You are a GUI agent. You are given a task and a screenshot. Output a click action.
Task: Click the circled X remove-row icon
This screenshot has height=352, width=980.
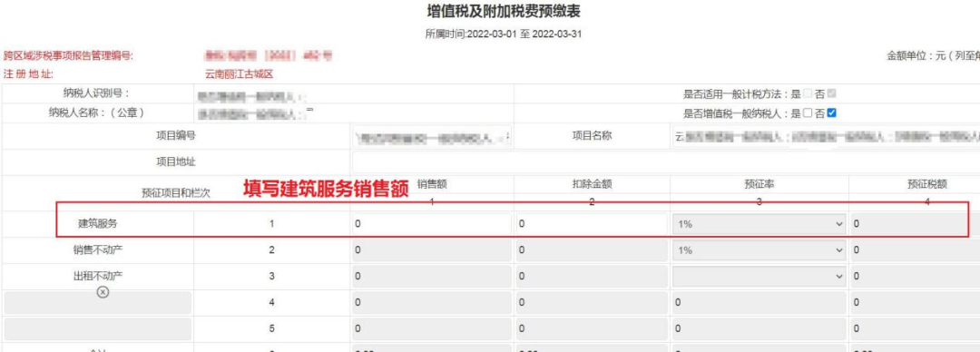[x=103, y=292]
